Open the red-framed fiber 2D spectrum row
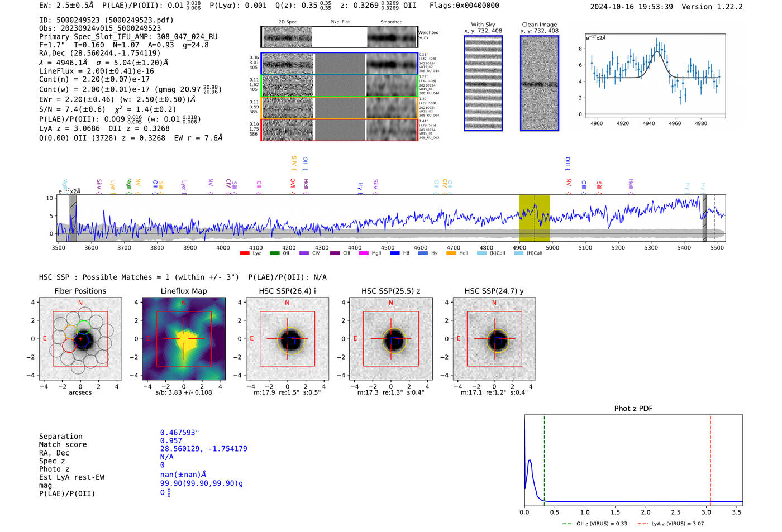Viewport: 782px width, 532px height. point(340,130)
